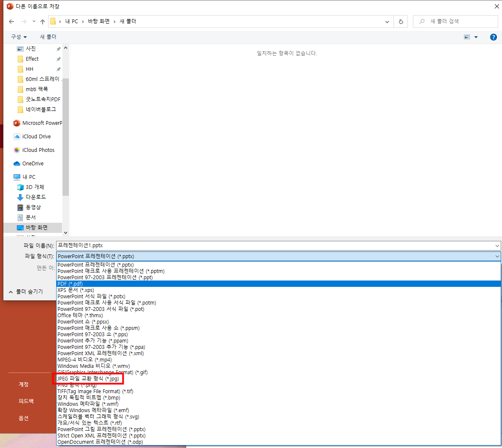Click sidebar scrollbar down arrow
Screen dimensions: 502x448
(65, 233)
